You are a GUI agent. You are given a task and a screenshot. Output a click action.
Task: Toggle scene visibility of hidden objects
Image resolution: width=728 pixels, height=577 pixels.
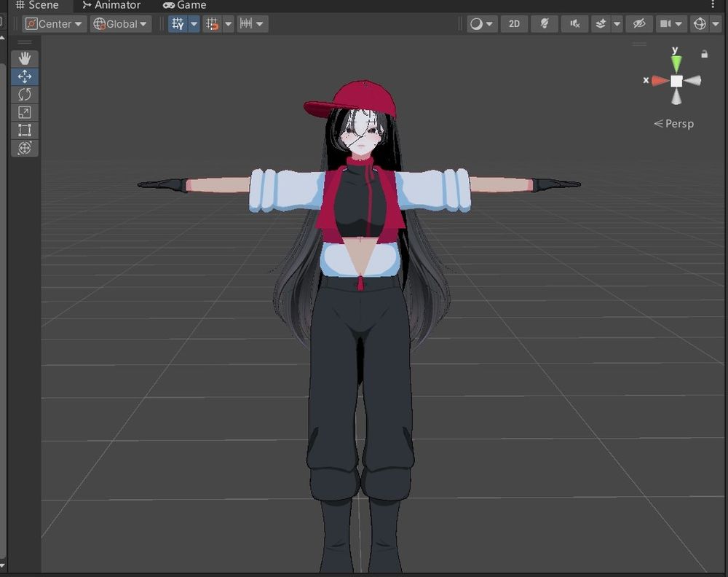point(639,24)
